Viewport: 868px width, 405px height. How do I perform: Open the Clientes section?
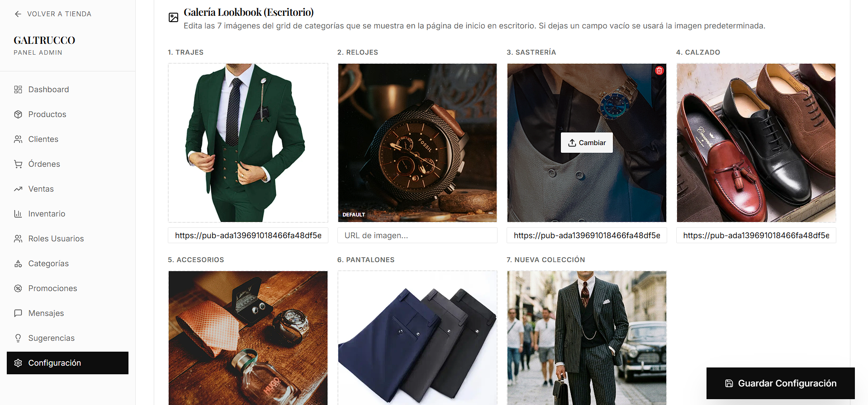(43, 139)
